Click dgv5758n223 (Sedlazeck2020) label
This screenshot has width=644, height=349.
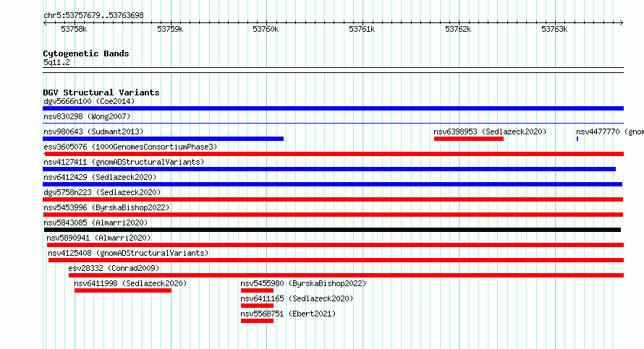[102, 192]
